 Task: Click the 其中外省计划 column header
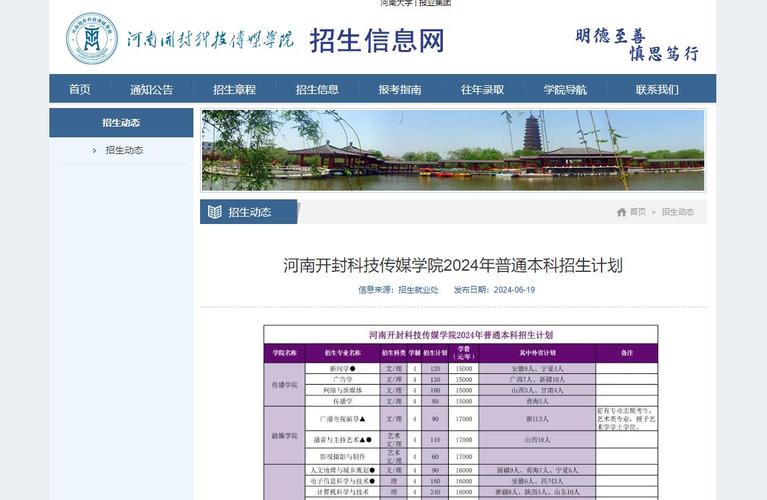point(538,353)
